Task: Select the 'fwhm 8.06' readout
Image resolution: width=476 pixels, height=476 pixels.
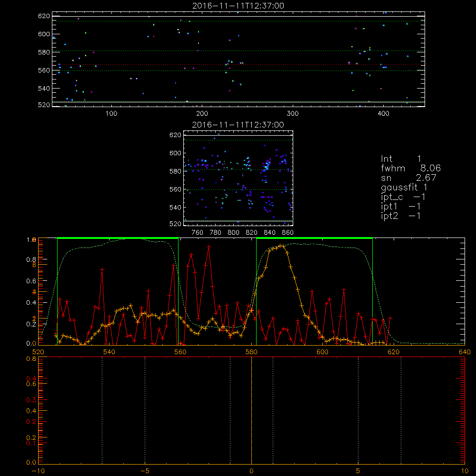Action: pos(411,168)
